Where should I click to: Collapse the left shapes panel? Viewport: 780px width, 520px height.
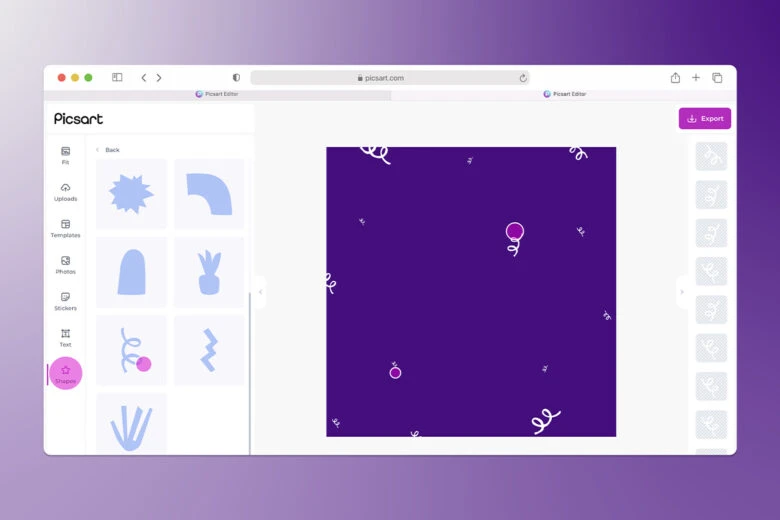pyautogui.click(x=260, y=292)
